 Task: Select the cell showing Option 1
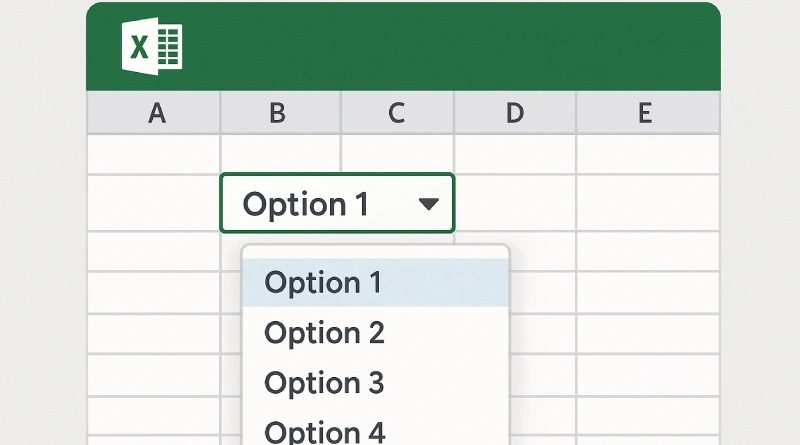point(337,203)
